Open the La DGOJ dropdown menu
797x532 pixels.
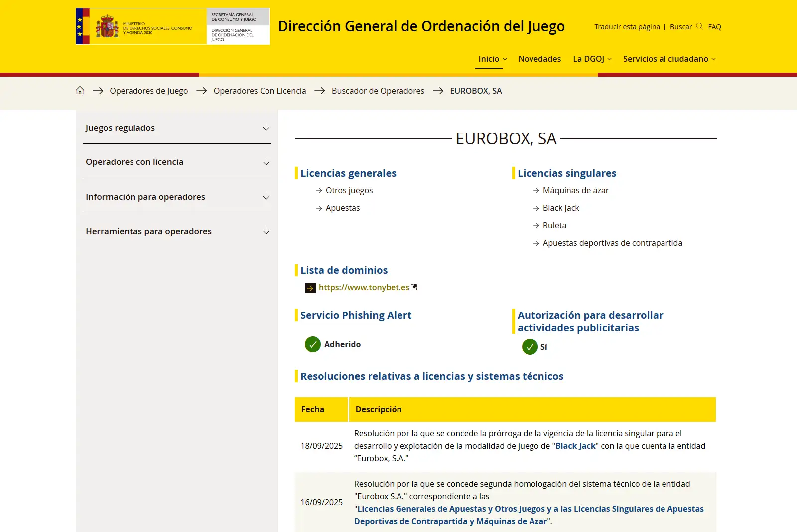click(592, 59)
